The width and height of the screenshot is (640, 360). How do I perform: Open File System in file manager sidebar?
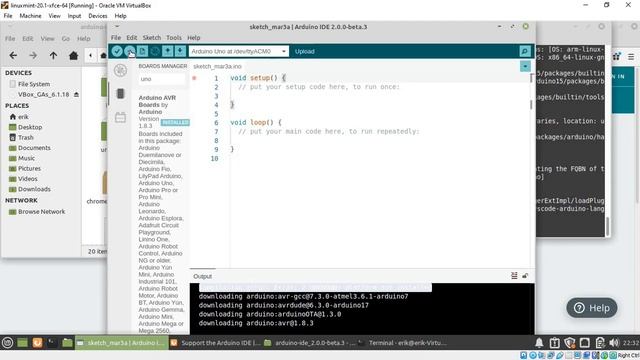[x=34, y=84]
